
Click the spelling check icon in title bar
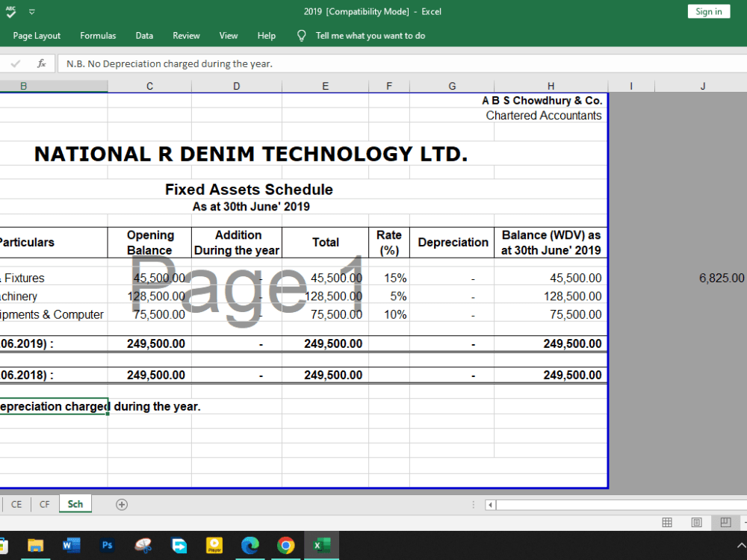(10, 12)
